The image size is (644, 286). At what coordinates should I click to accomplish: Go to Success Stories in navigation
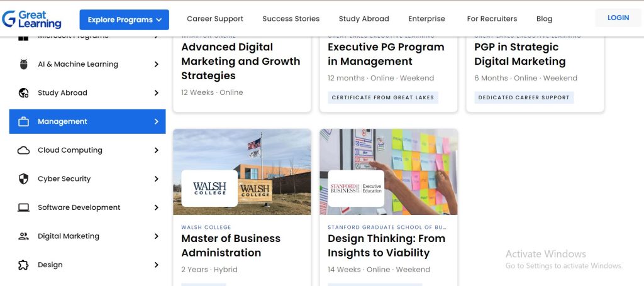[291, 19]
